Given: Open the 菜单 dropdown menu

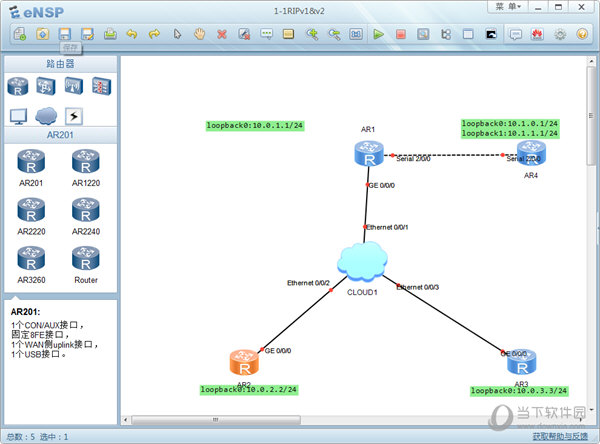Looking at the screenshot, I should click(x=508, y=7).
